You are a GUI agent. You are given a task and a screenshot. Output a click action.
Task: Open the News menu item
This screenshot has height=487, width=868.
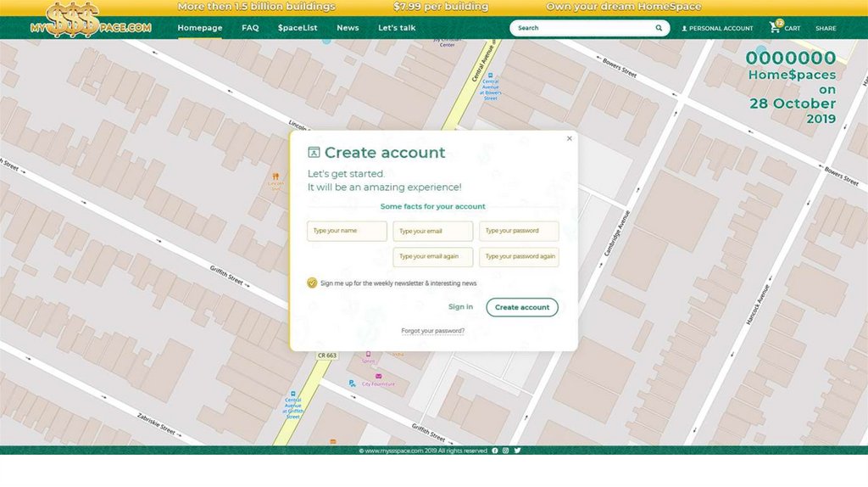(348, 28)
